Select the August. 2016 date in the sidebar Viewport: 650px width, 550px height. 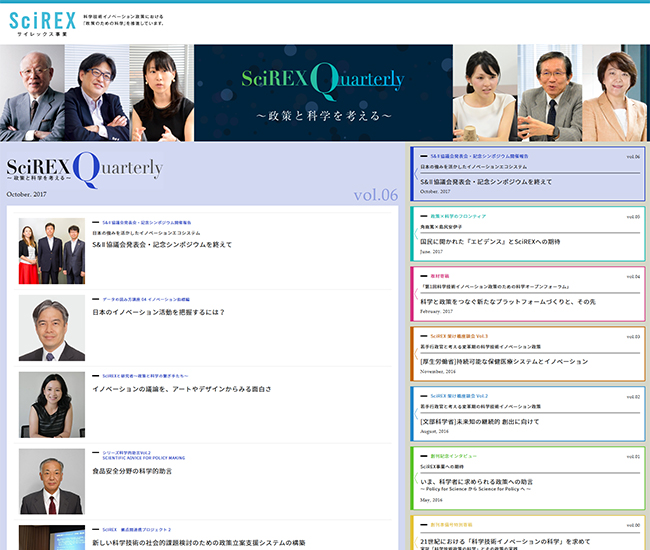pyautogui.click(x=434, y=431)
